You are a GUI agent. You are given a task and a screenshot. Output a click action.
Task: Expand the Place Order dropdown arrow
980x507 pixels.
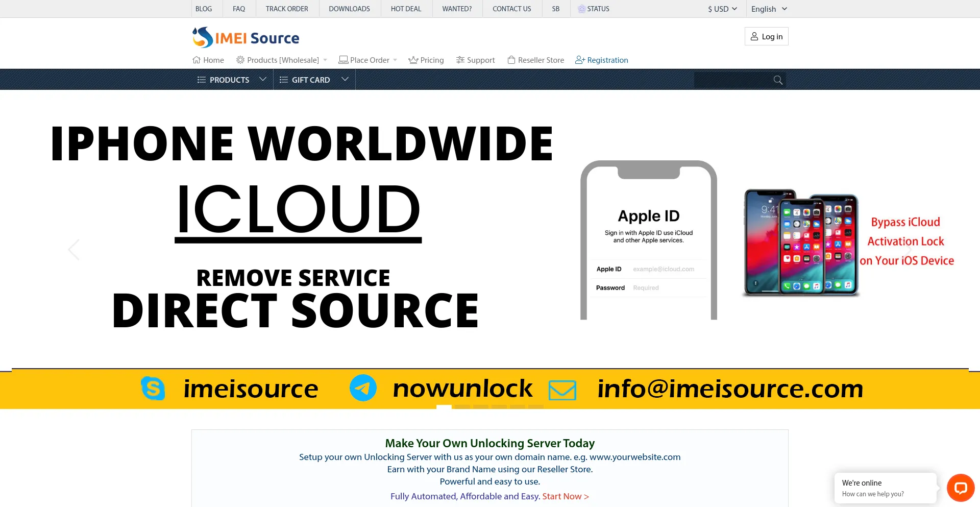pos(395,60)
